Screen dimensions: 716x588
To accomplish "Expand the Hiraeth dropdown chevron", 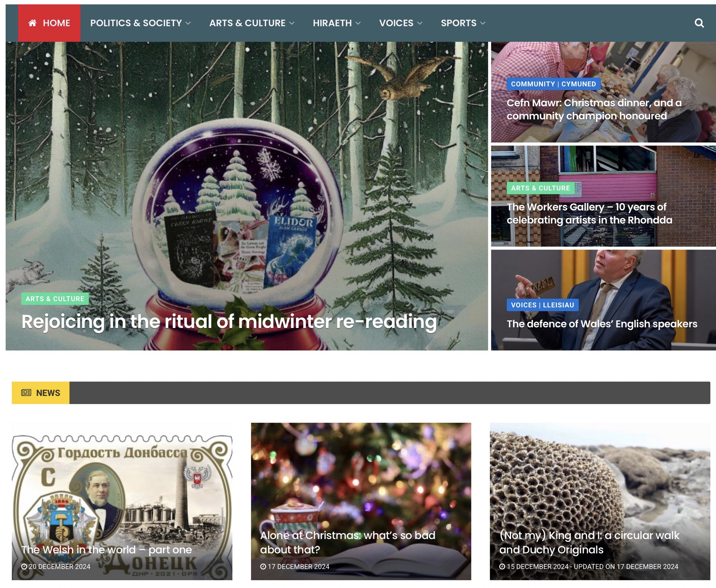I will coord(358,23).
